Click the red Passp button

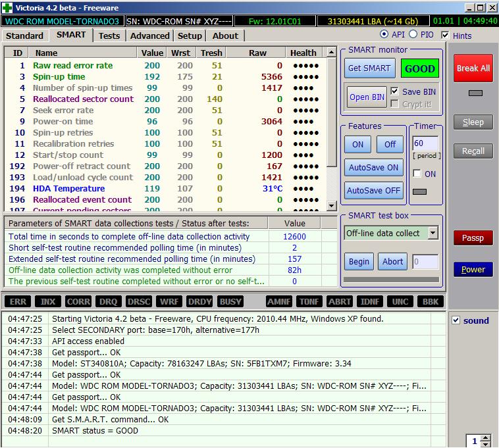(x=473, y=238)
